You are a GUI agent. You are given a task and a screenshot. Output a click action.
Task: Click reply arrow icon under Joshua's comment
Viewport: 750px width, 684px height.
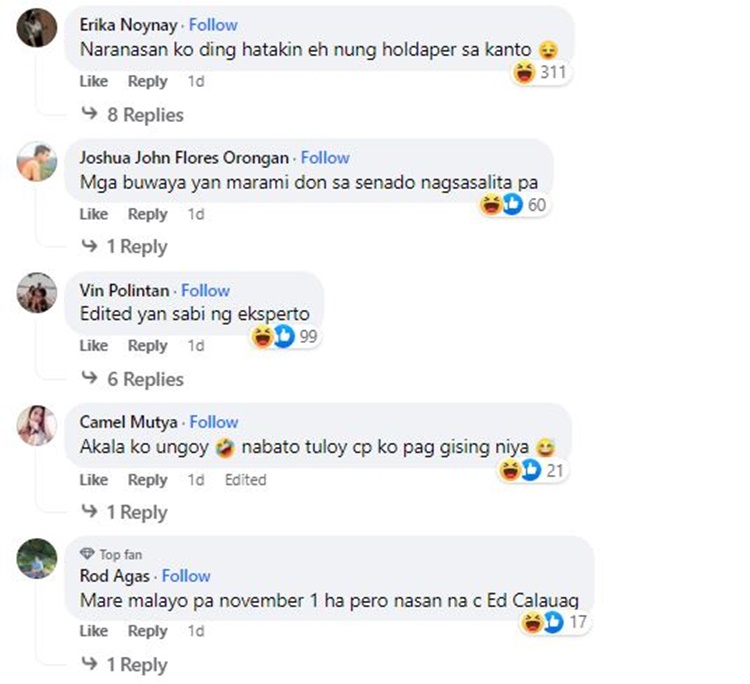(89, 246)
